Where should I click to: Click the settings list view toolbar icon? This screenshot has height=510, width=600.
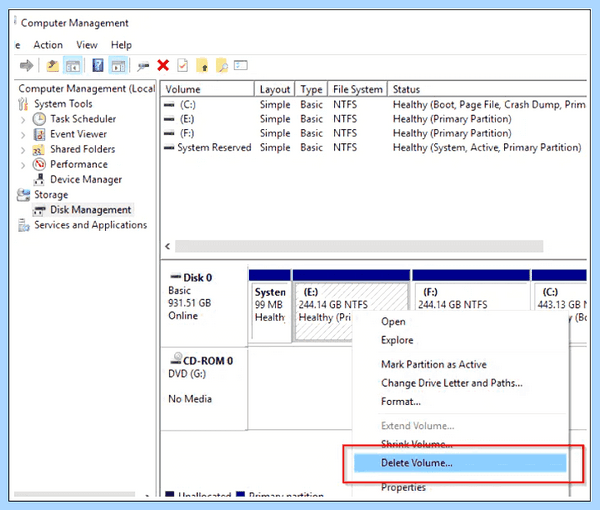coord(241,65)
